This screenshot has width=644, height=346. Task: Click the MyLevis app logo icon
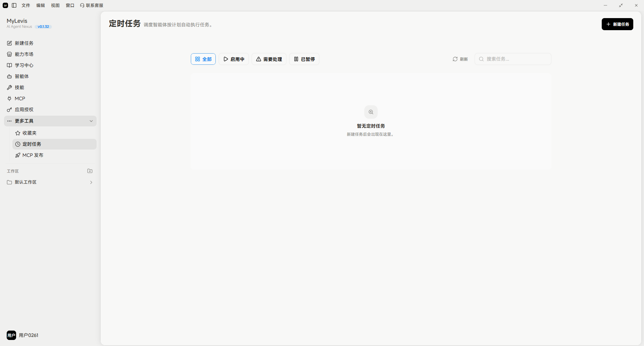(x=5, y=5)
